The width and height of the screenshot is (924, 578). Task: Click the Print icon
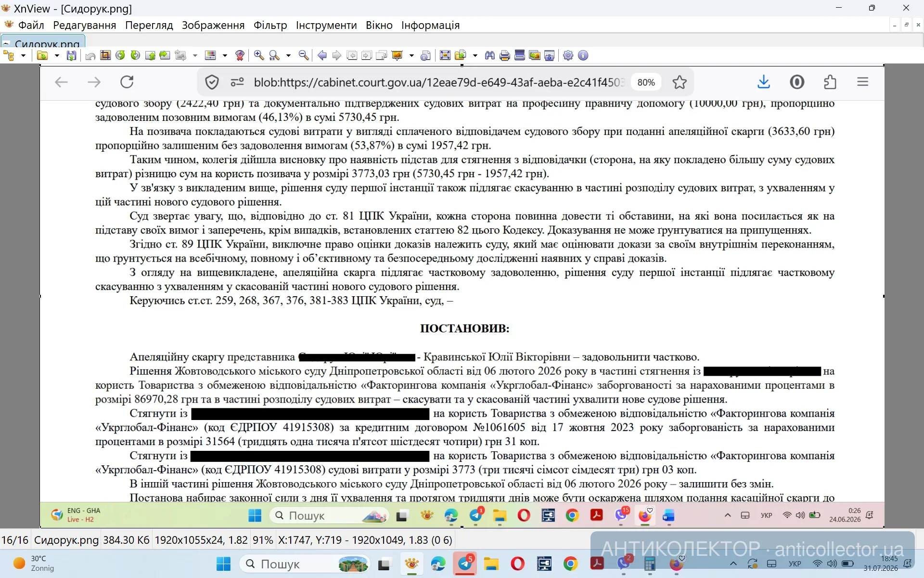[505, 55]
